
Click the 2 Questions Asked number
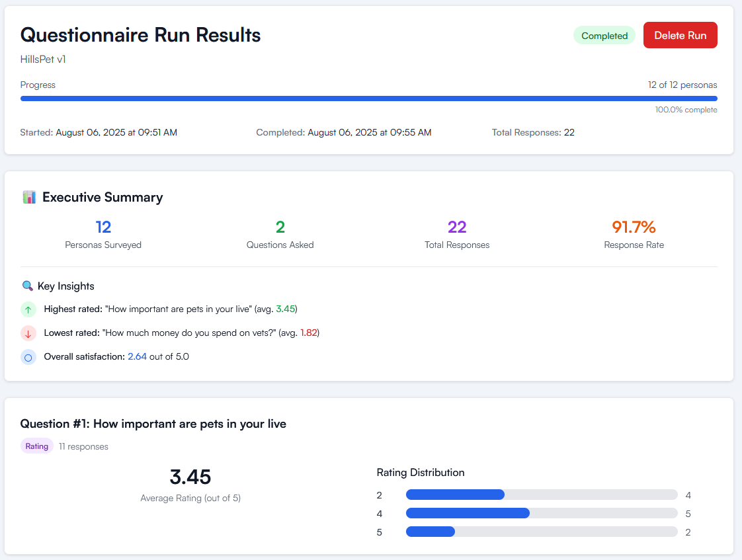click(x=280, y=227)
